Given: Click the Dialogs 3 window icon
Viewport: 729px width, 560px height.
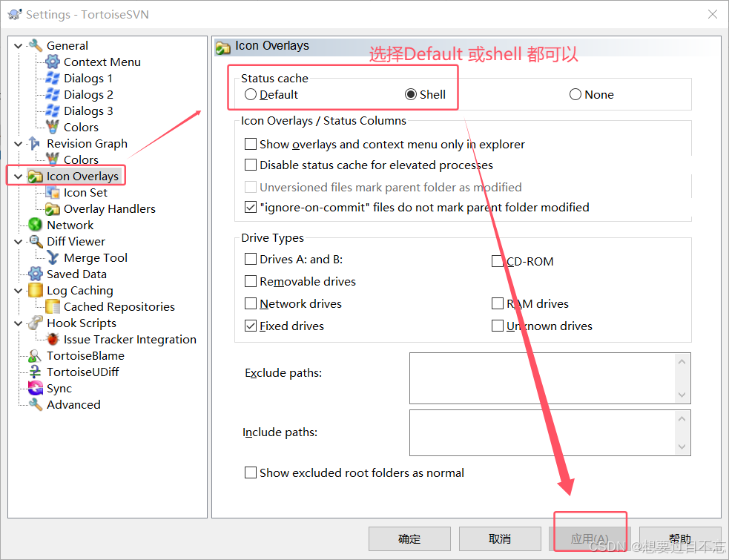Looking at the screenshot, I should coord(53,111).
